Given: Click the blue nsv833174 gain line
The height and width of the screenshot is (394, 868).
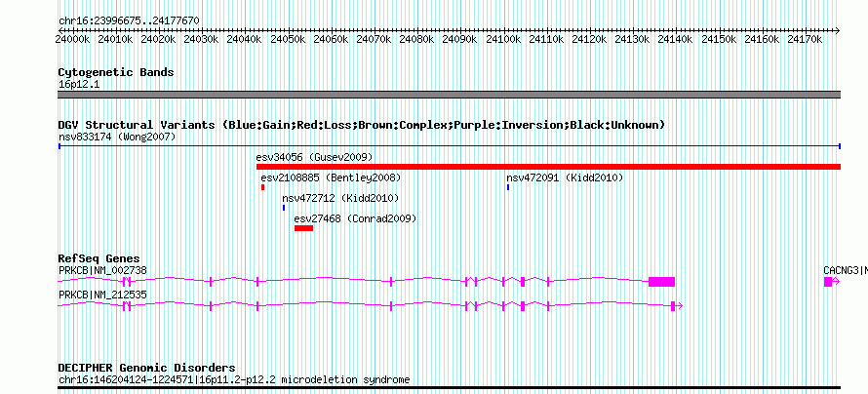Looking at the screenshot, I should (449, 146).
